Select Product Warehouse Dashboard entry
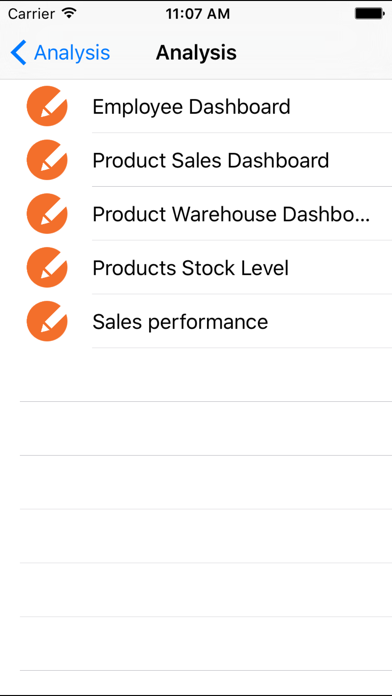 pyautogui.click(x=196, y=214)
